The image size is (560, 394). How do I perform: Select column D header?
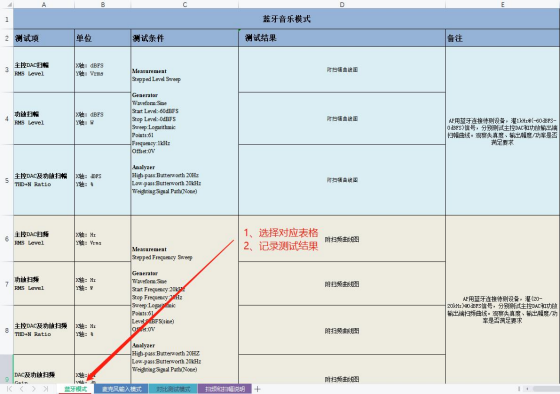[x=342, y=4]
